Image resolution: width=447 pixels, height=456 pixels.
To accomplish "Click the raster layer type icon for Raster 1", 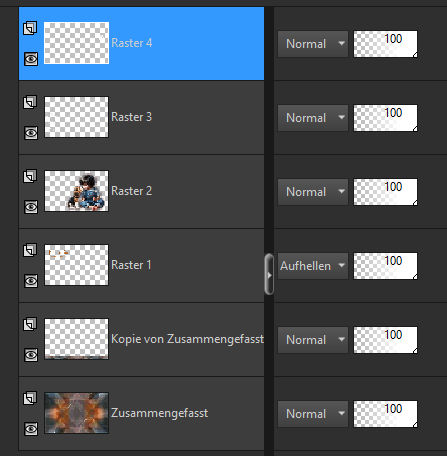I will [30, 250].
